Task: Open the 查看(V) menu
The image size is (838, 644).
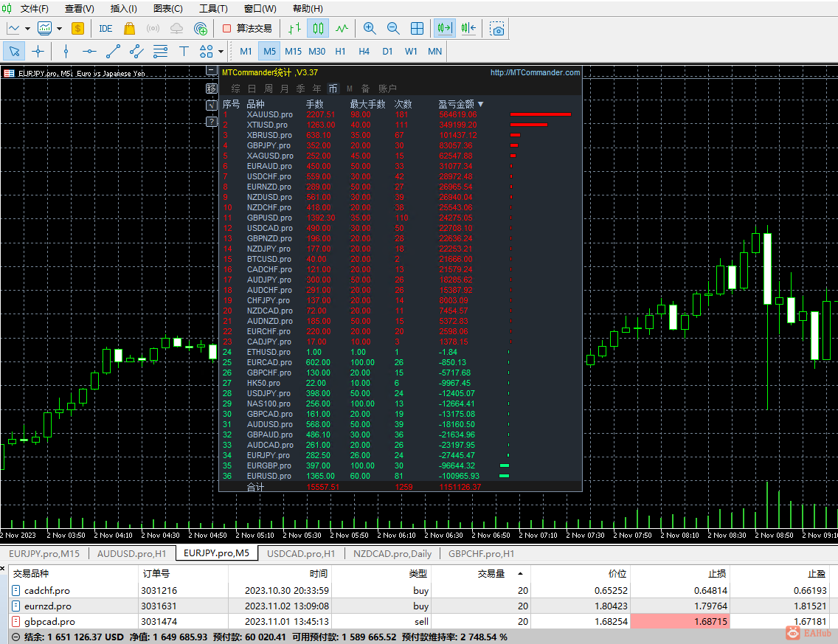Action: coord(79,9)
